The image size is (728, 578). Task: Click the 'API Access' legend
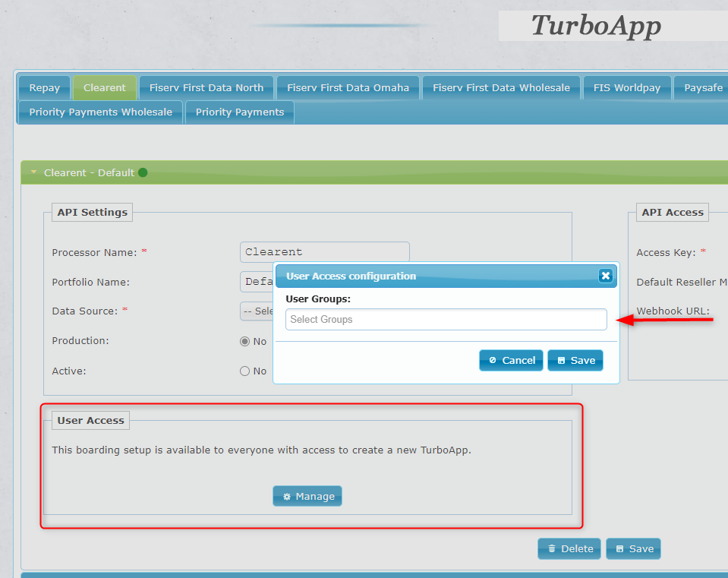click(x=673, y=213)
